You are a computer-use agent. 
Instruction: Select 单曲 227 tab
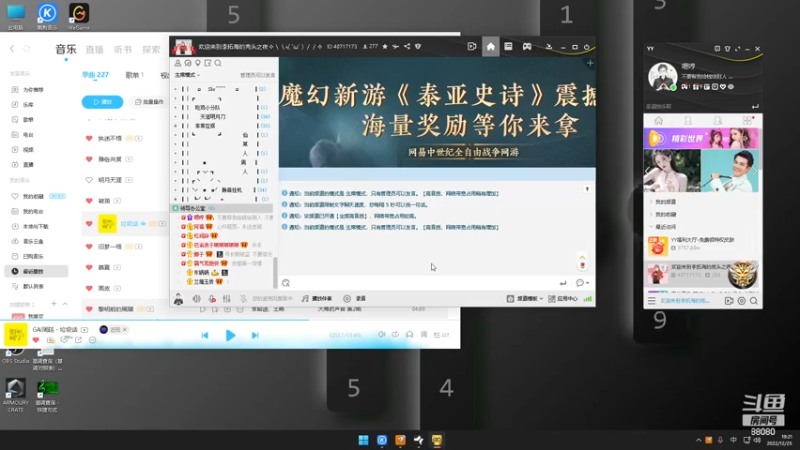click(95, 74)
